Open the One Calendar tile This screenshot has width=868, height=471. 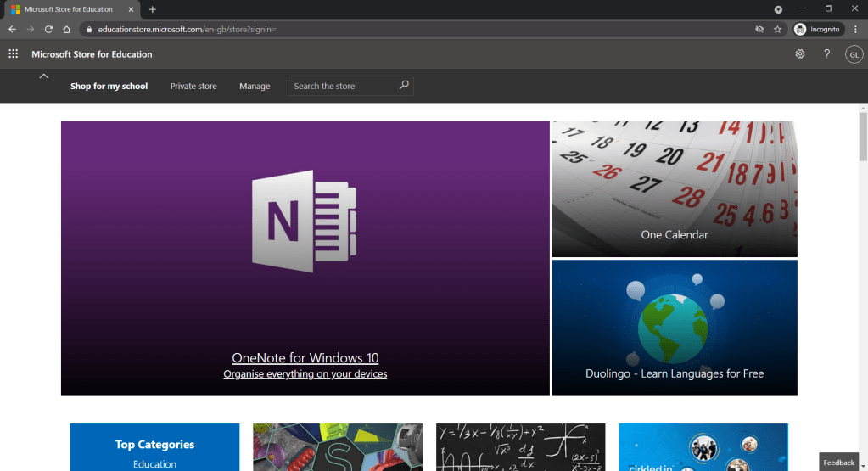675,189
